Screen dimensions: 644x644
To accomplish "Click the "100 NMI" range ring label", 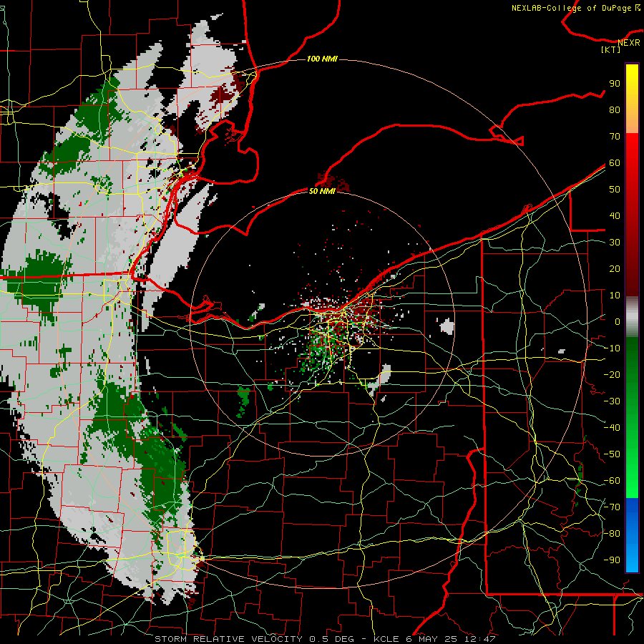I will [x=322, y=59].
